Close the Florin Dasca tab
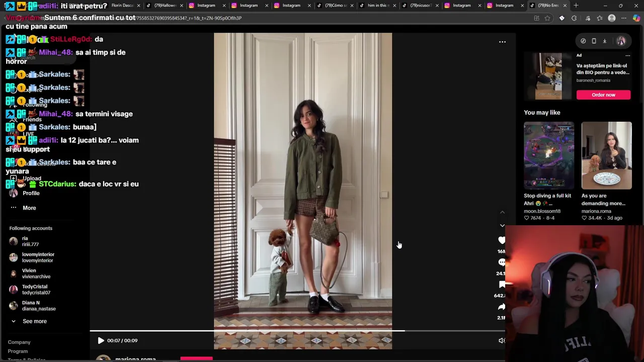The width and height of the screenshot is (644, 362). (138, 6)
